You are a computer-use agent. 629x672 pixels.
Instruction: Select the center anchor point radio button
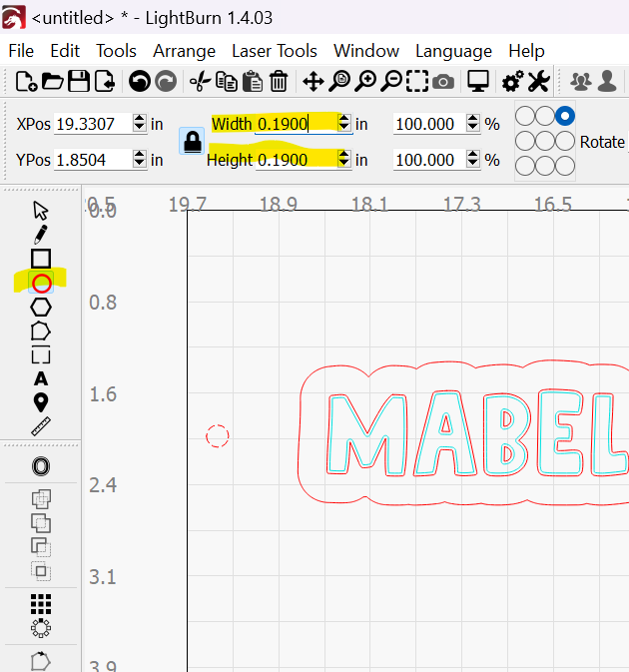[545, 141]
